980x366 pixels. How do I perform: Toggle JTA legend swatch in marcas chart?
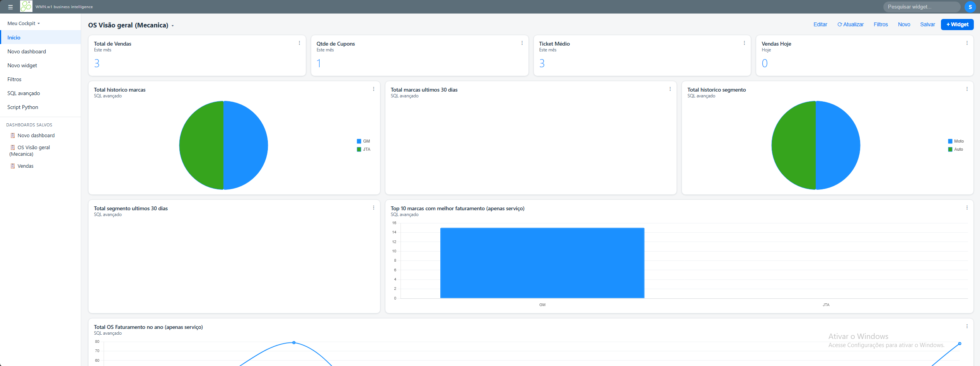[359, 149]
